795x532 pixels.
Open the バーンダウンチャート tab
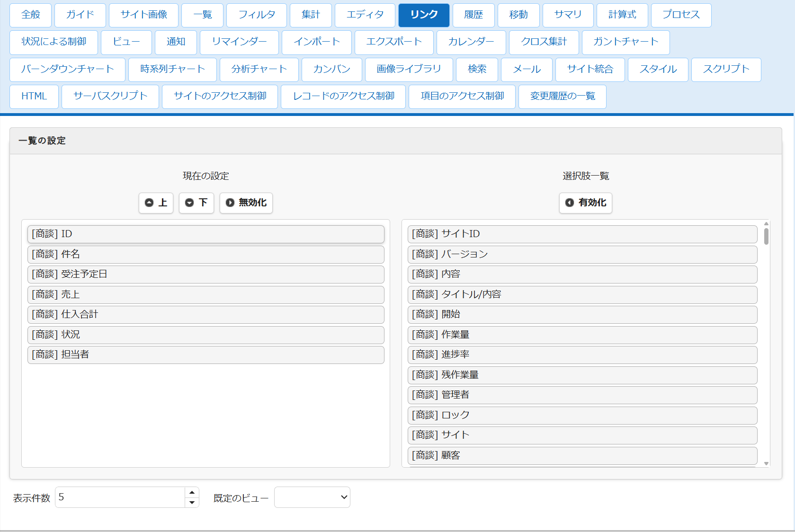click(67, 70)
